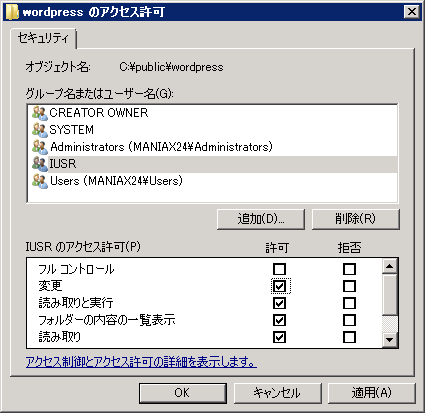Click the 削除(R) button
The width and height of the screenshot is (425, 413).
point(355,219)
